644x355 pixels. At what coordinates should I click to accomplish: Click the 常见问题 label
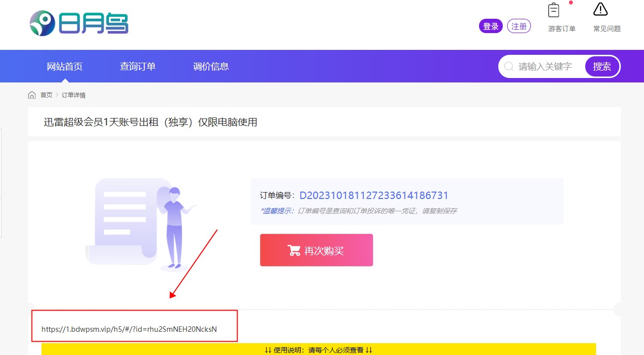click(607, 29)
